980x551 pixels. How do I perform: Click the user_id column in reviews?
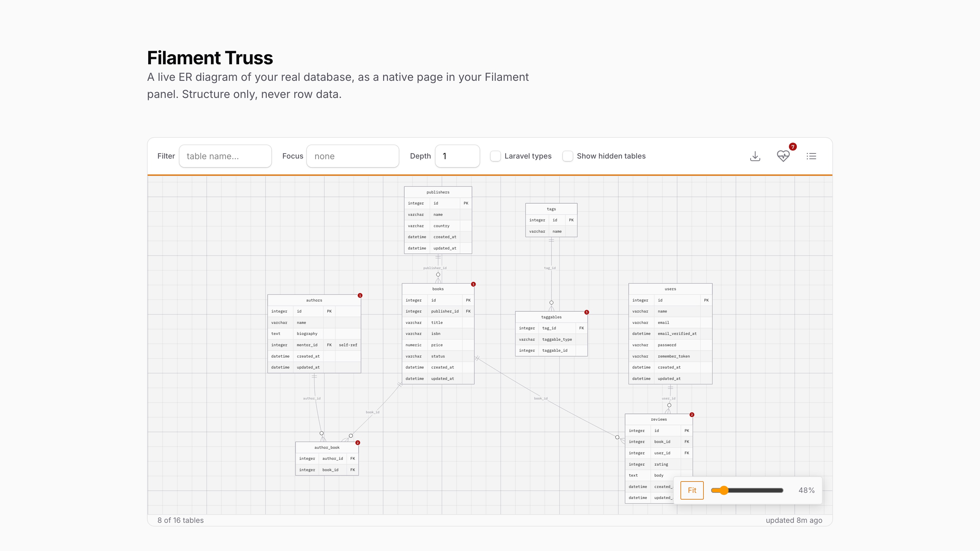point(658,453)
